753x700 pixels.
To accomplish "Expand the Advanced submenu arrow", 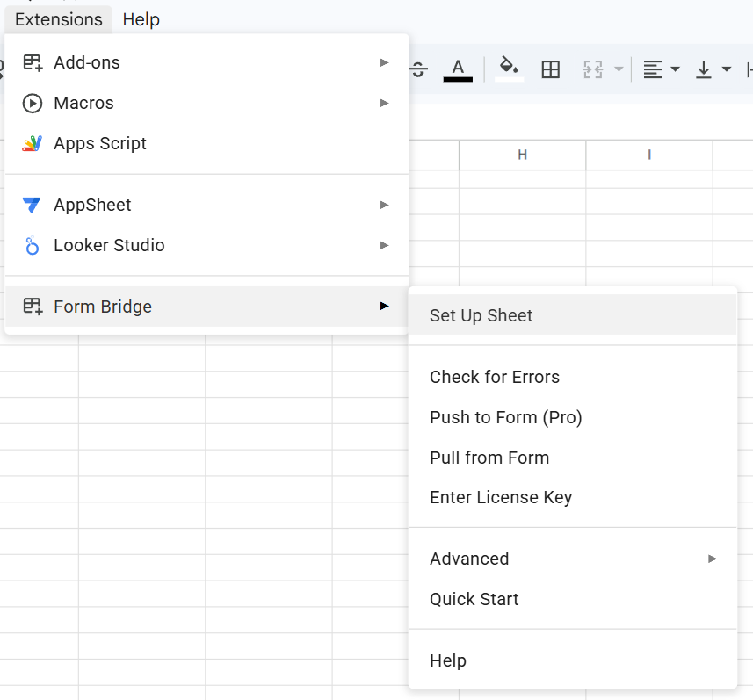I will pyautogui.click(x=713, y=559).
